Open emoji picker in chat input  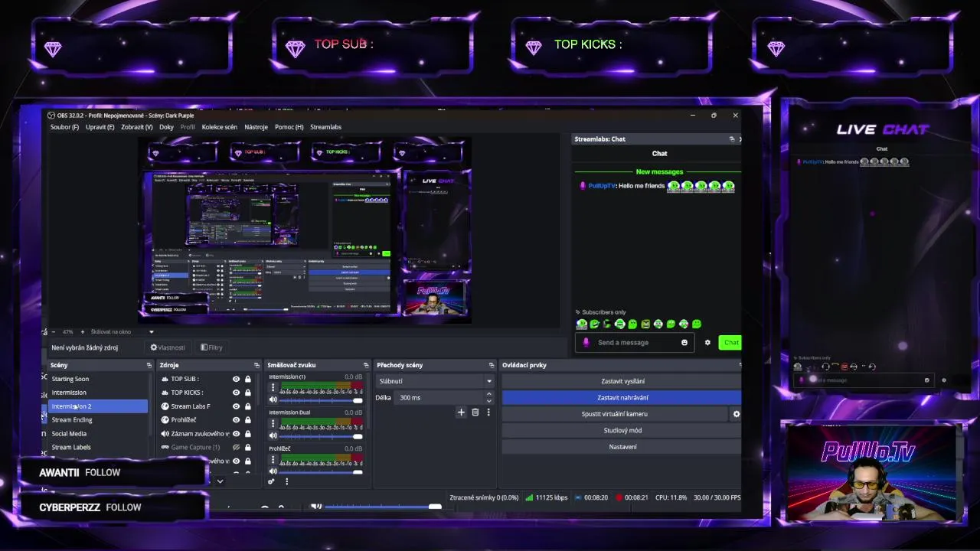pos(684,343)
